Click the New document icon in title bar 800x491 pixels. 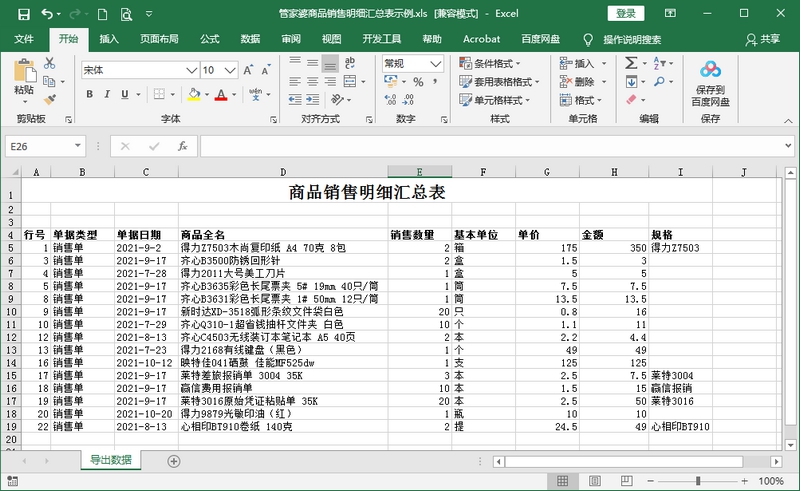[102, 14]
